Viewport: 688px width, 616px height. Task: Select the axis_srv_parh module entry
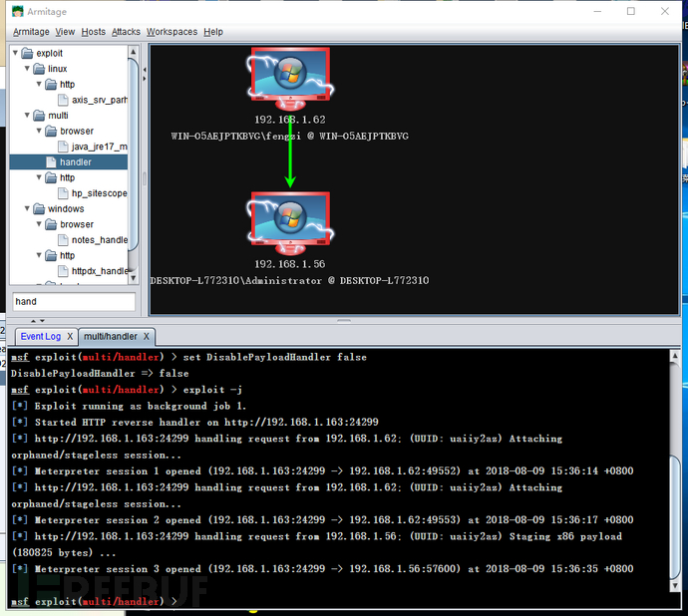[x=100, y=100]
